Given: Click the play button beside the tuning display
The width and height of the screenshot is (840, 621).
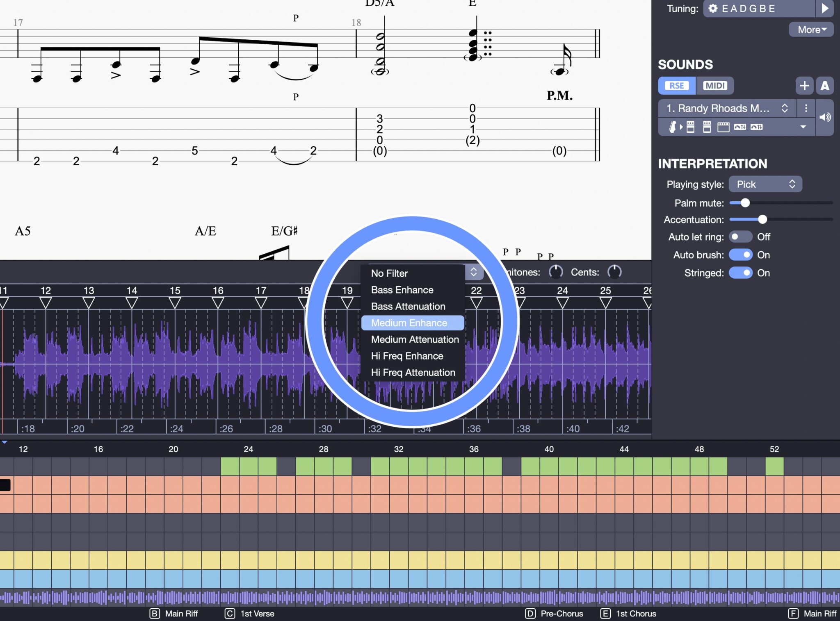Looking at the screenshot, I should (825, 8).
